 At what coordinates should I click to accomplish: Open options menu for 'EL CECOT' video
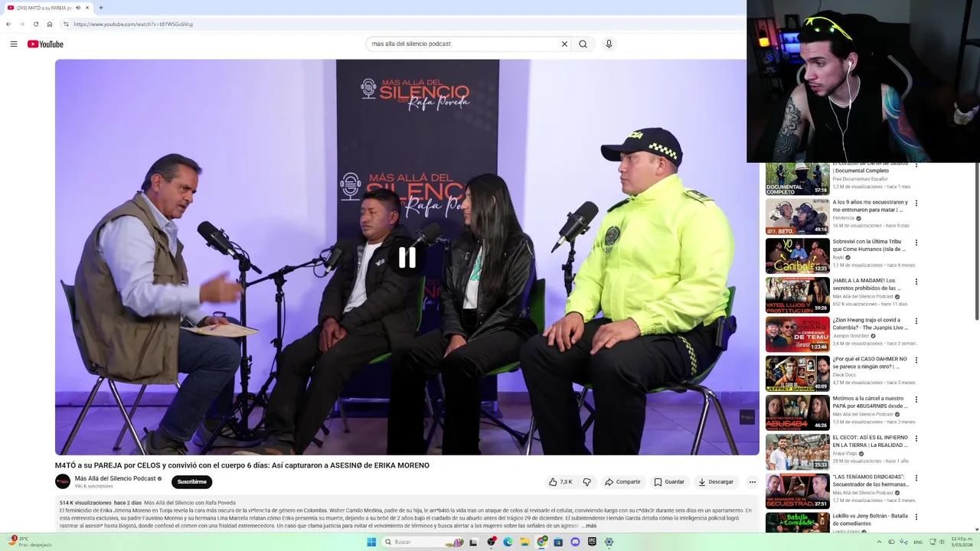[916, 439]
